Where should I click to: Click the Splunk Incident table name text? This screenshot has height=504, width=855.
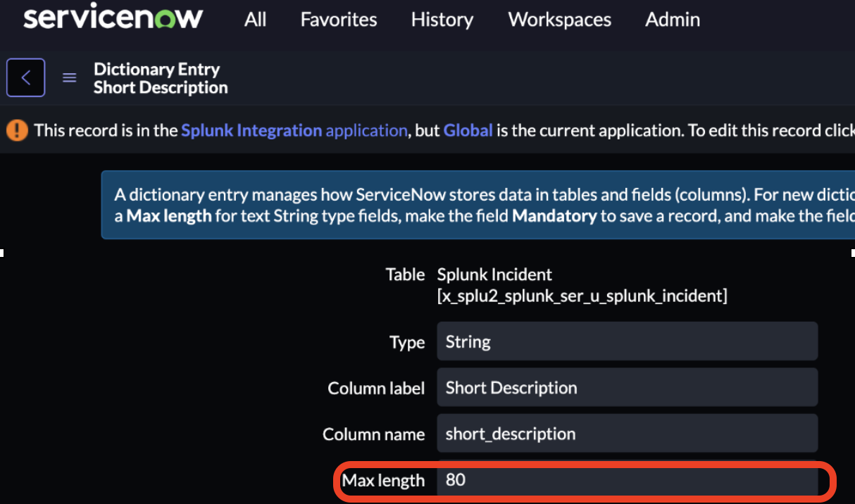pos(494,275)
